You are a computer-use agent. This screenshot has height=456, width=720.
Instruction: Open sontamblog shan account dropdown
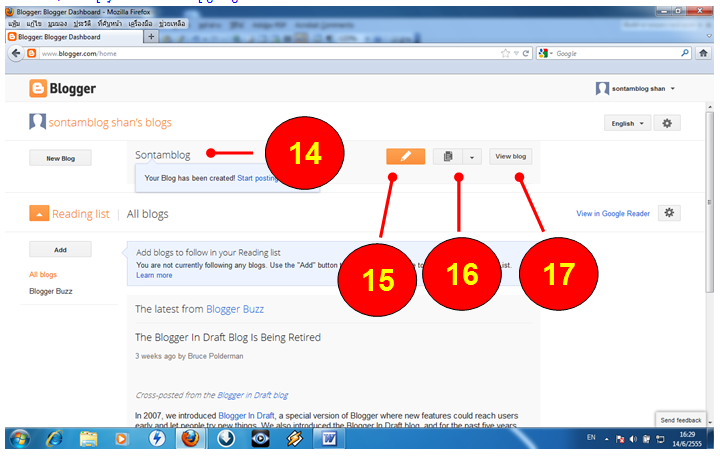click(636, 89)
